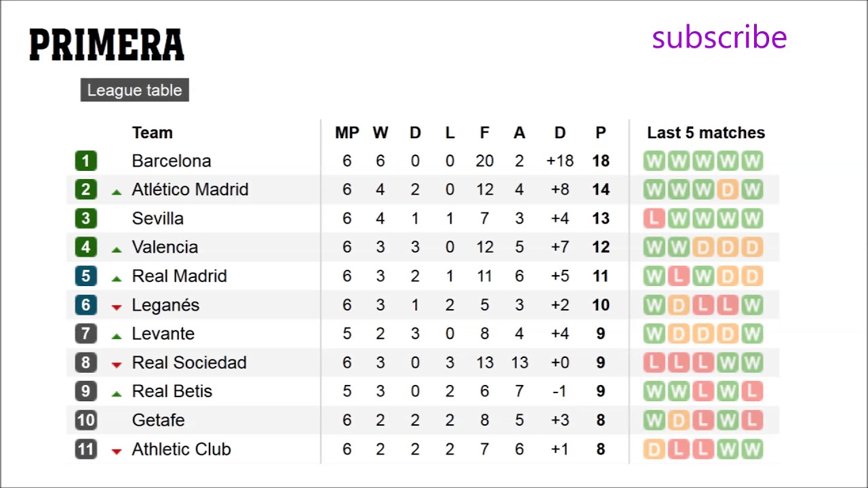868x488 pixels.
Task: Click Sevilla's green rank 3 badge
Action: 85,218
